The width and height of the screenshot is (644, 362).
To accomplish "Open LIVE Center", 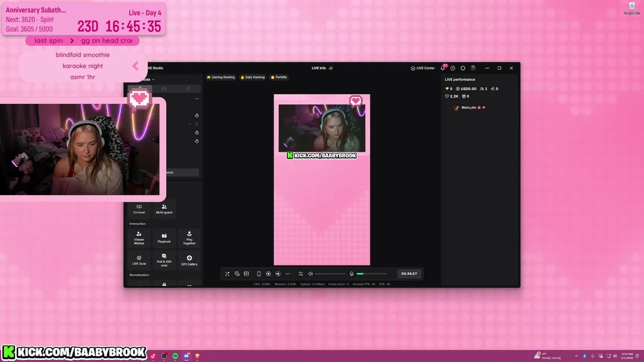I will coord(423,68).
